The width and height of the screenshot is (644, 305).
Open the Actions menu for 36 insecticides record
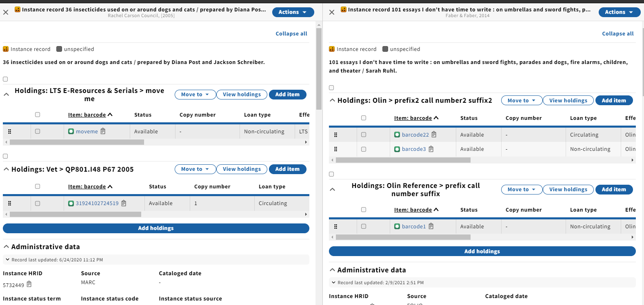pyautogui.click(x=293, y=12)
